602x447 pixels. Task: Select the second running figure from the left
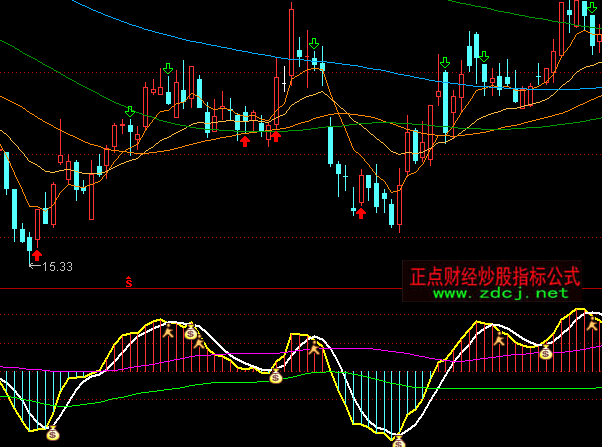pos(200,344)
